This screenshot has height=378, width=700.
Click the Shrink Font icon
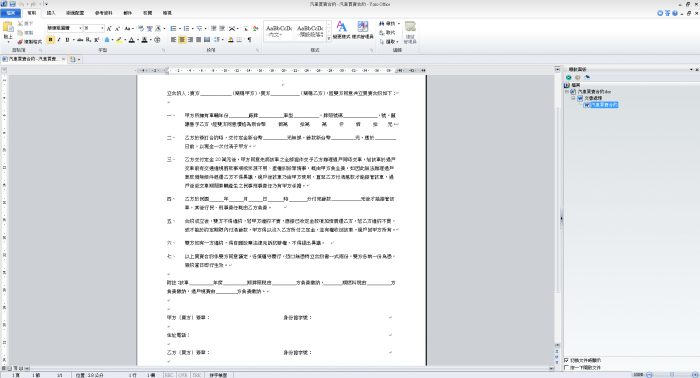pos(117,28)
